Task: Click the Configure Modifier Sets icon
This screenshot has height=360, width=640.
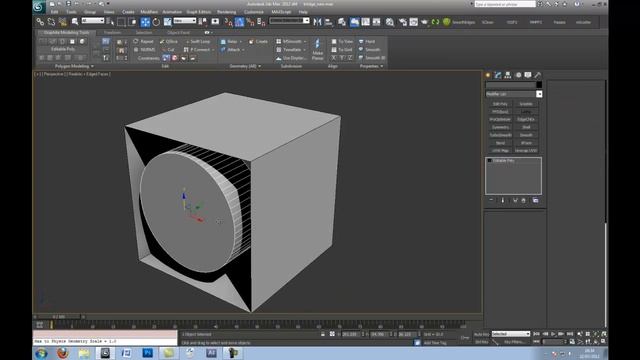Action: pos(536,200)
